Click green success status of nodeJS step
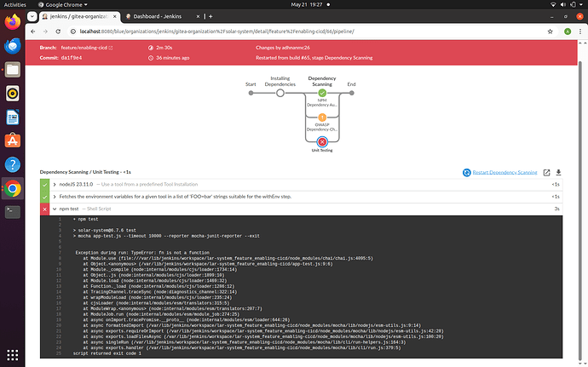The width and height of the screenshot is (588, 367). (44, 185)
